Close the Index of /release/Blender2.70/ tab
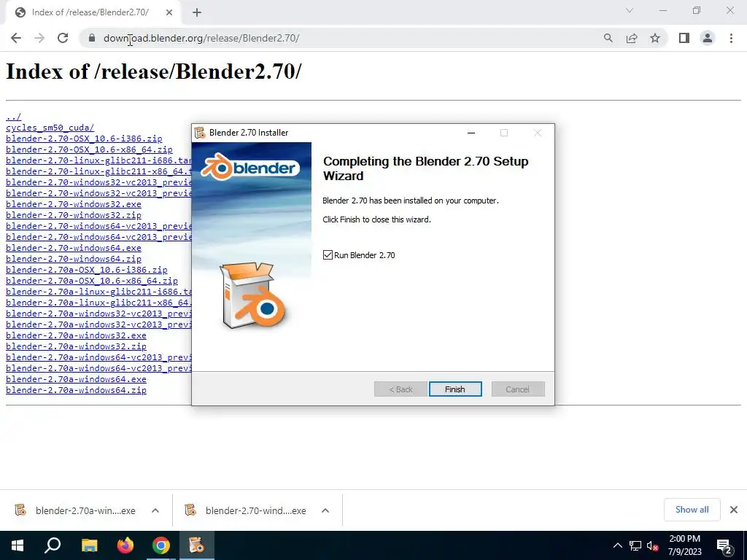Screen dimensions: 747x560 click(169, 12)
